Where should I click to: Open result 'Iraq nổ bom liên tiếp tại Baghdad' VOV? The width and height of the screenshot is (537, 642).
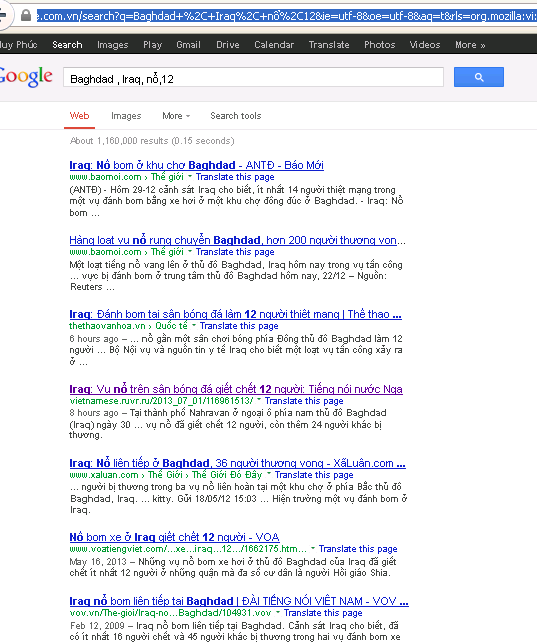click(239, 601)
